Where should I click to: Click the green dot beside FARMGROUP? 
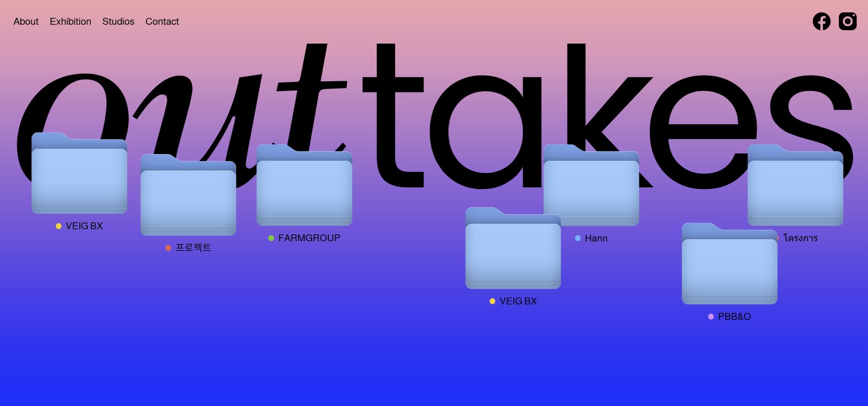pos(271,238)
